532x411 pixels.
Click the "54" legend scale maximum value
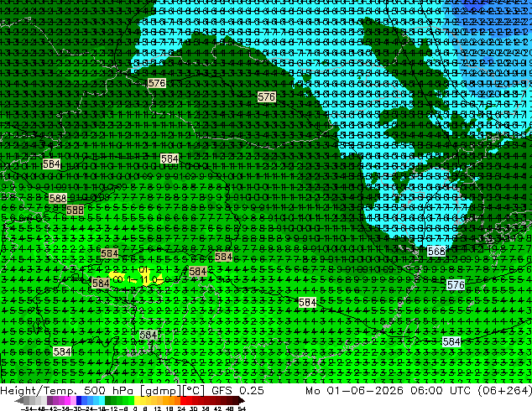click(242, 408)
